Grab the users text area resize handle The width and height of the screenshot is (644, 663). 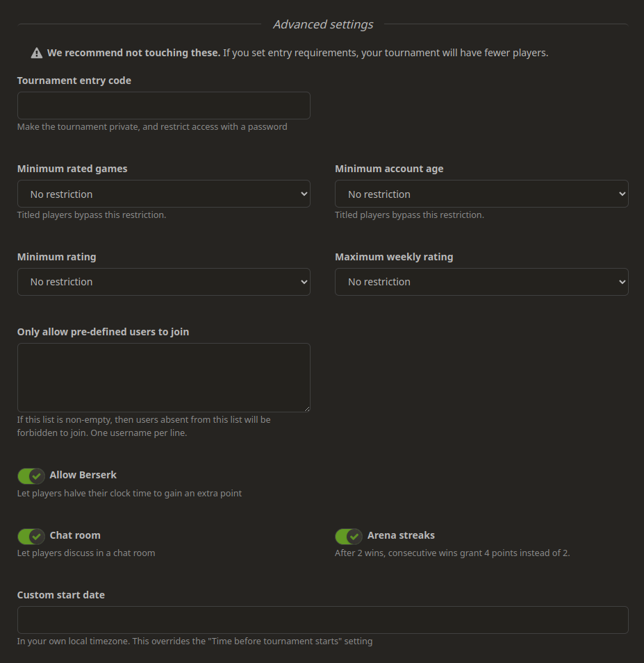click(x=306, y=408)
